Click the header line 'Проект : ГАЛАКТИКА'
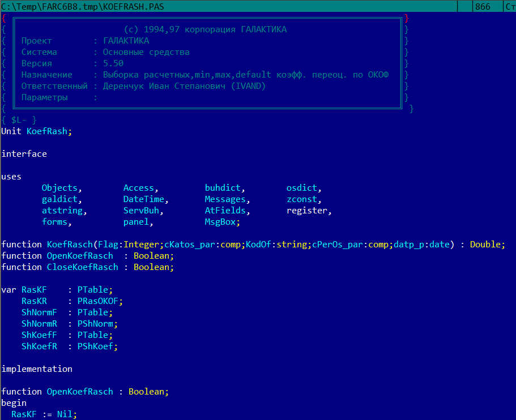 pos(85,41)
